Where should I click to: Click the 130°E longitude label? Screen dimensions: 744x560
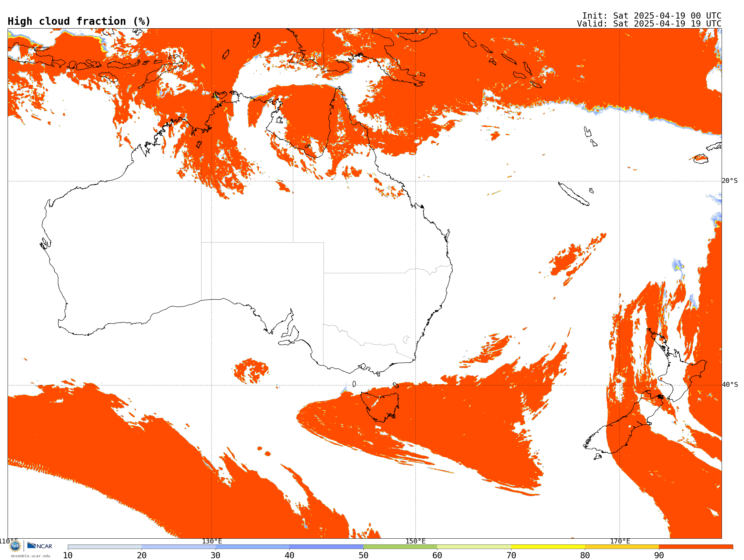tap(212, 541)
